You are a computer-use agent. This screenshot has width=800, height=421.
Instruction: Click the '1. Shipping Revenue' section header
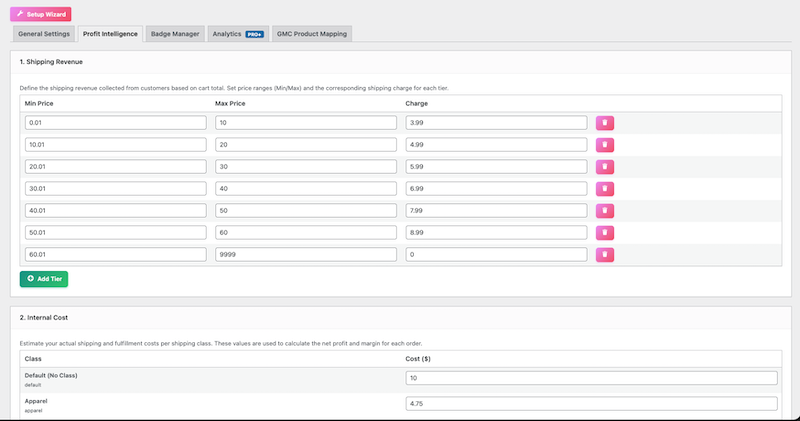(x=51, y=62)
